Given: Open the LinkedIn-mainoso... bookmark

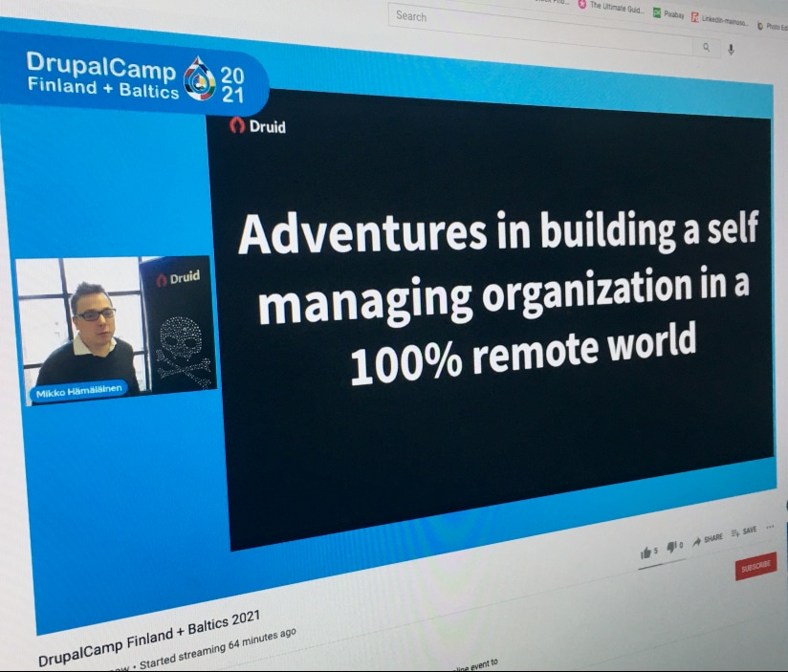Looking at the screenshot, I should pos(720,19).
